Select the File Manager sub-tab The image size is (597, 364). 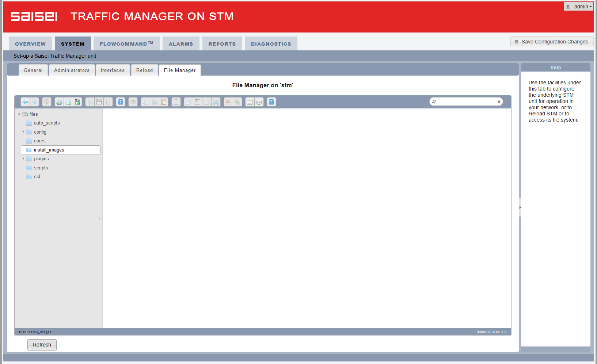[180, 70]
